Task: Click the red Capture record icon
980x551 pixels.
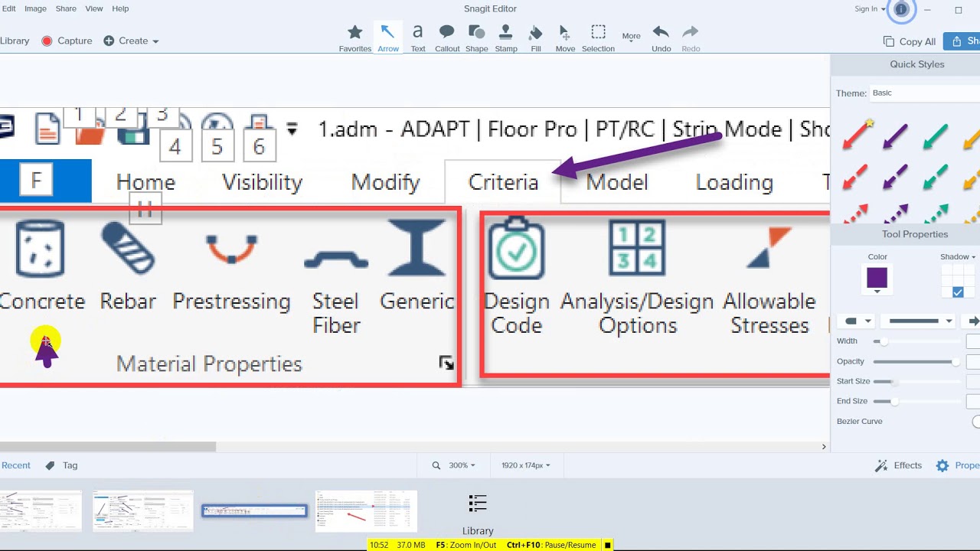Action: click(x=47, y=41)
